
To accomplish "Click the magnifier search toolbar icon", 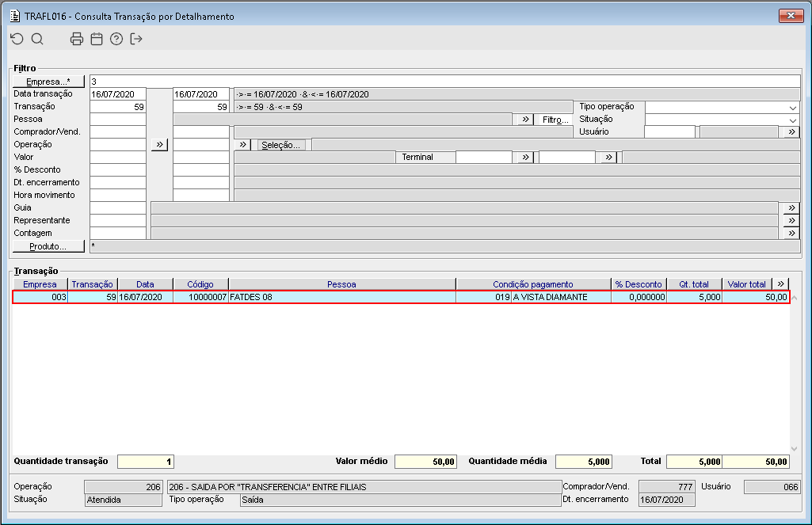I will [37, 39].
